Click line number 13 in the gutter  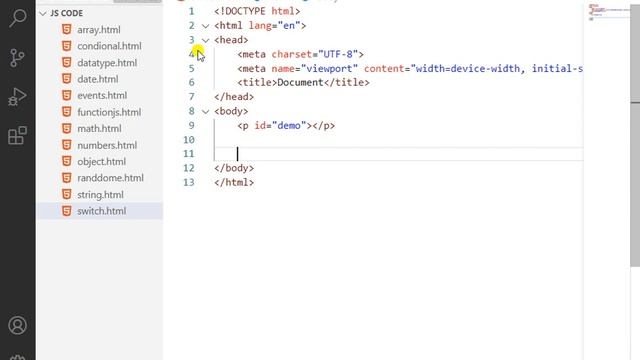(189, 182)
